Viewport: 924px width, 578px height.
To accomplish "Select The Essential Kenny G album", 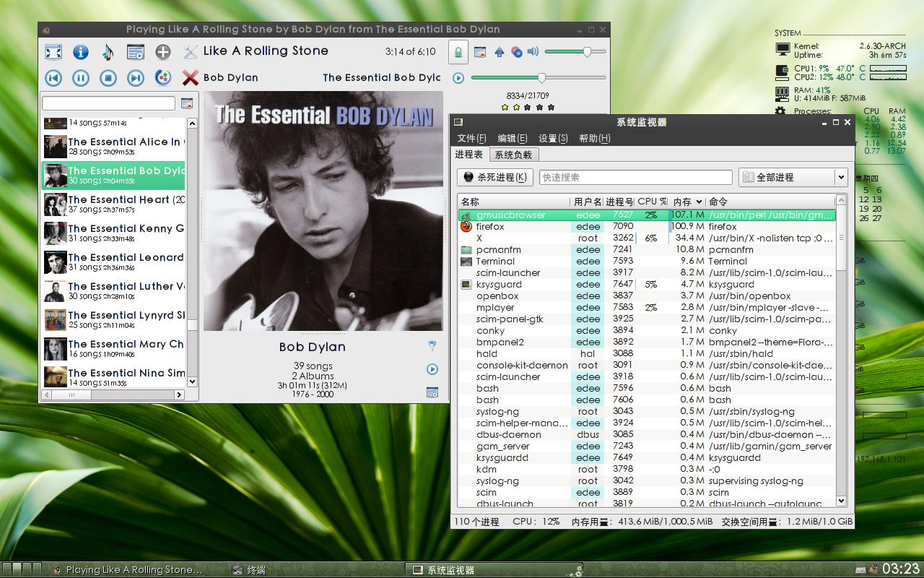I will coord(114,233).
